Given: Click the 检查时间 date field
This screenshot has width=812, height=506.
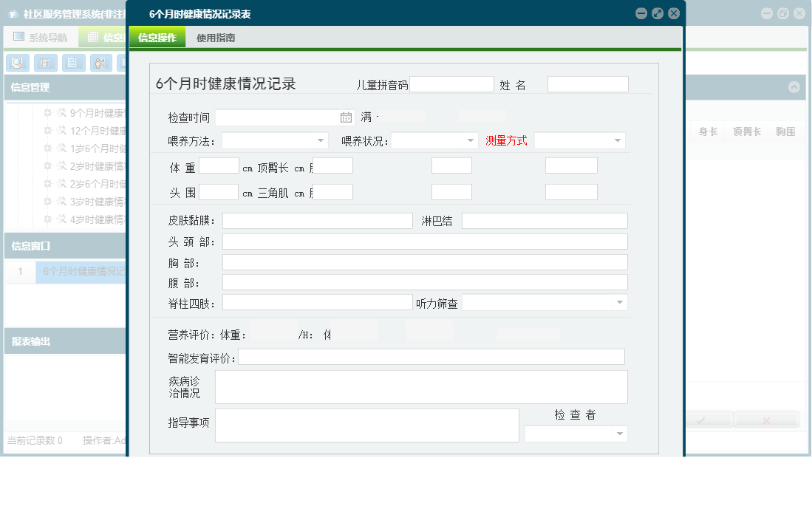Looking at the screenshot, I should (x=284, y=117).
